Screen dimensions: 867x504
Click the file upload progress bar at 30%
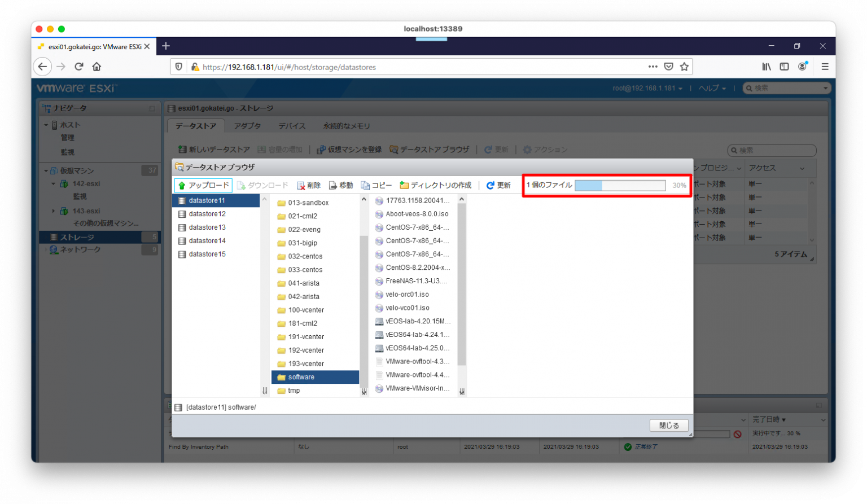620,185
